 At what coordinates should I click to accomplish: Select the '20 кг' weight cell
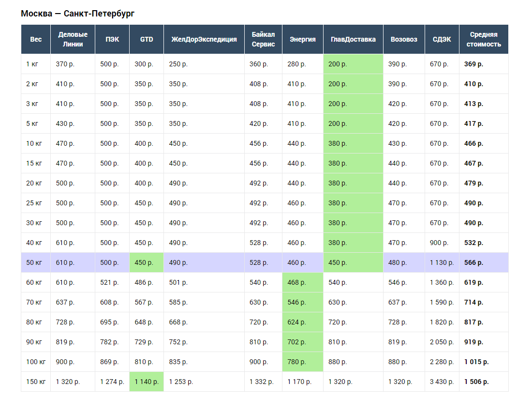tap(36, 183)
